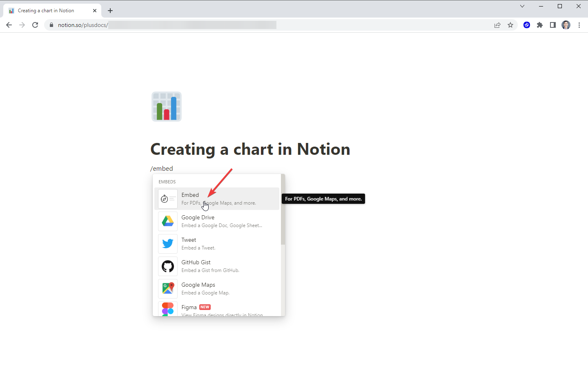
Task: Open the browser extensions puzzle icon
Action: (x=540, y=25)
